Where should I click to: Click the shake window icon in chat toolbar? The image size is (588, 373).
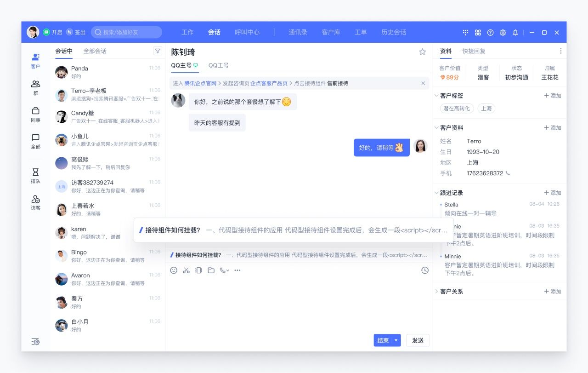tap(198, 270)
